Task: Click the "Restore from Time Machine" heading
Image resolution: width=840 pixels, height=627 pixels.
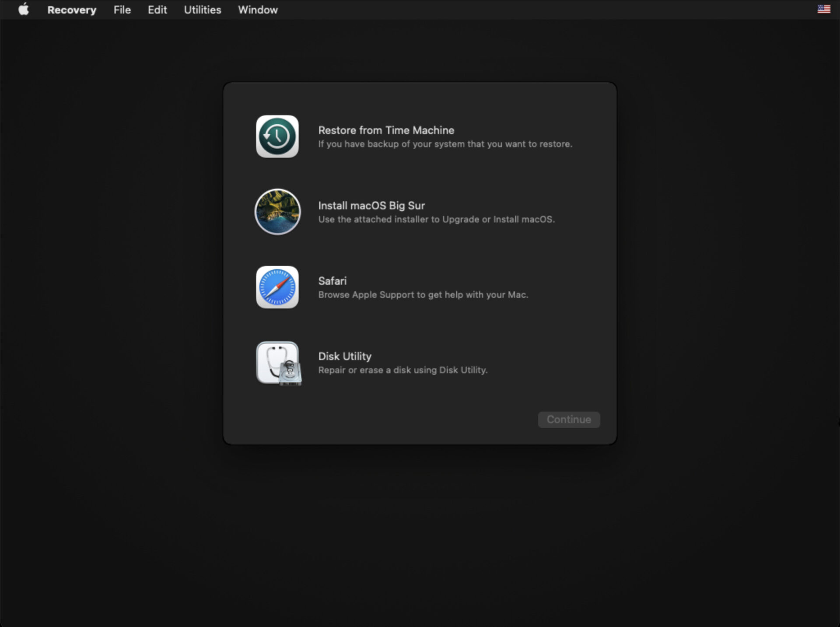Action: click(x=385, y=130)
